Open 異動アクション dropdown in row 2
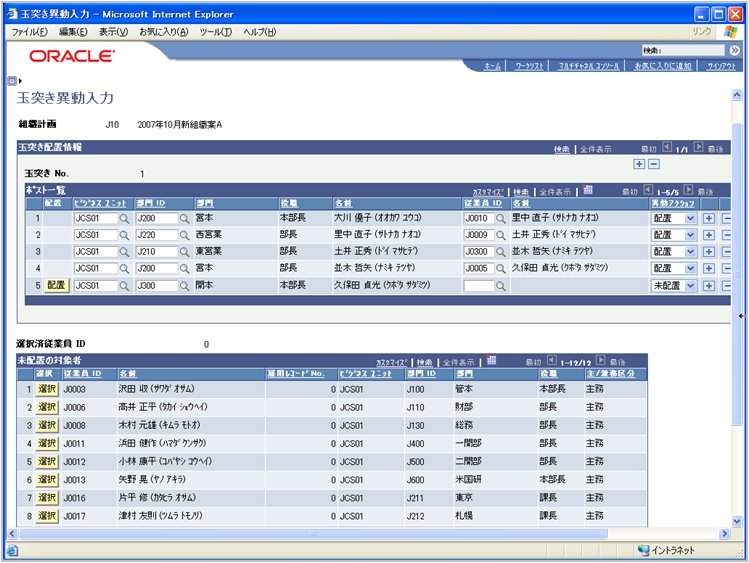Image resolution: width=749 pixels, height=563 pixels. coord(674,235)
